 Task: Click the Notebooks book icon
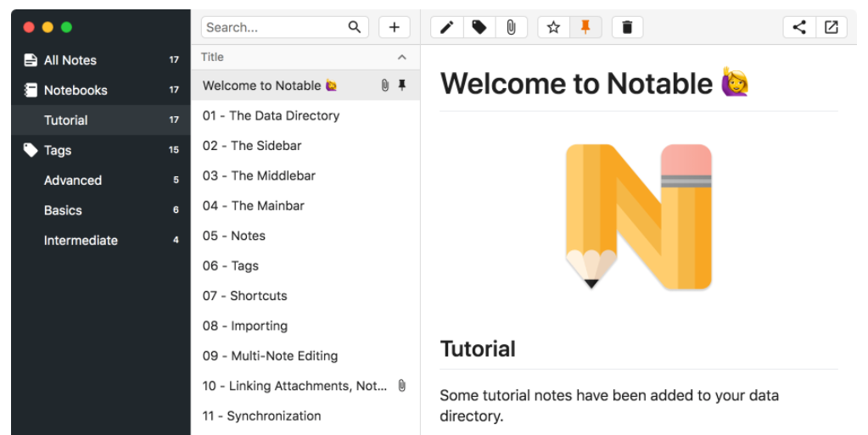[31, 90]
